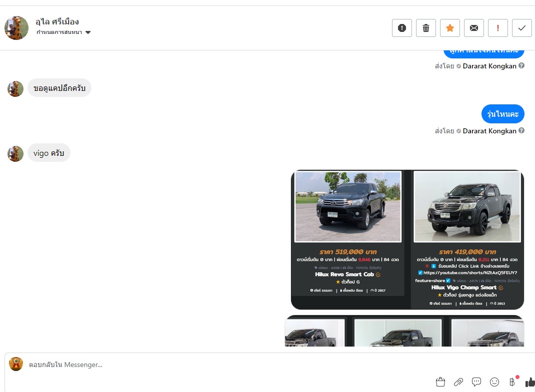Flag conversation with the red exclamation button
Image resolution: width=535 pixels, height=392 pixels.
click(x=498, y=28)
